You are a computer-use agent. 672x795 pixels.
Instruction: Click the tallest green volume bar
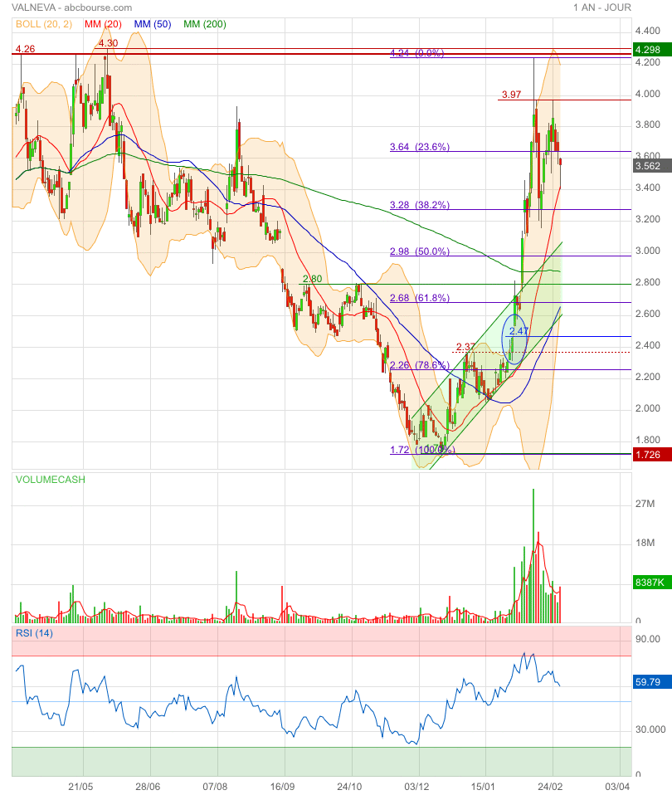point(533,556)
